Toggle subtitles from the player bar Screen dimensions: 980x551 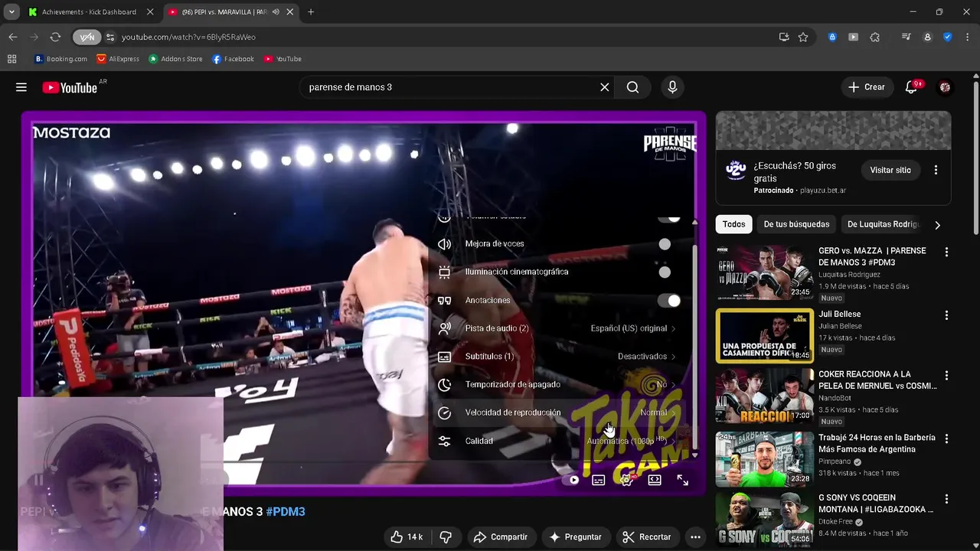pos(599,480)
